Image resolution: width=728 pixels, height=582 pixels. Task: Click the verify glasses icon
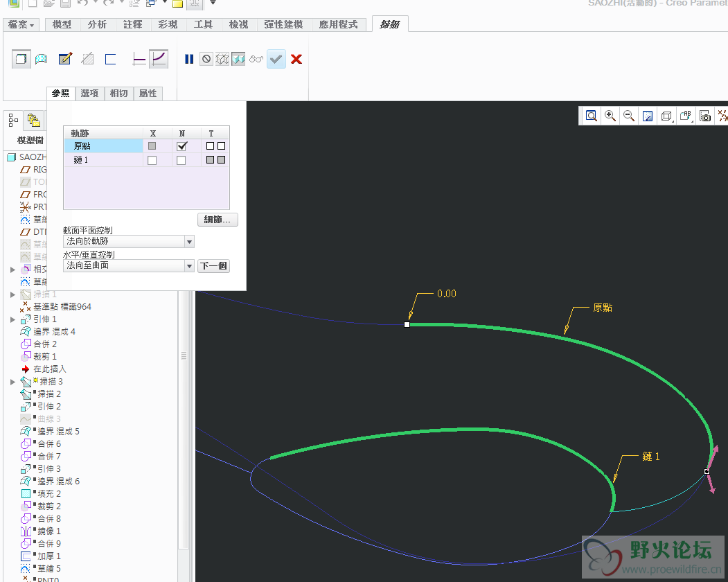click(x=256, y=59)
